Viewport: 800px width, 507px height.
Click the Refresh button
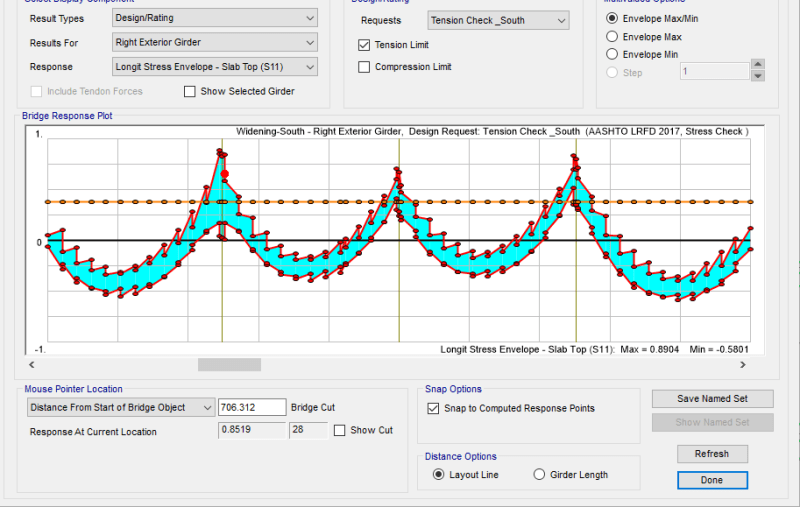(x=712, y=453)
